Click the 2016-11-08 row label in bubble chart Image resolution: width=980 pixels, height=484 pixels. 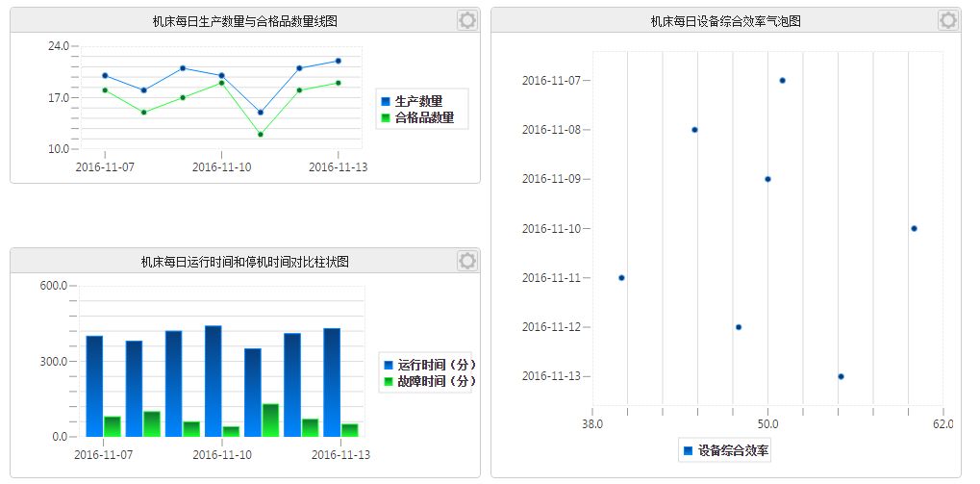(x=551, y=130)
